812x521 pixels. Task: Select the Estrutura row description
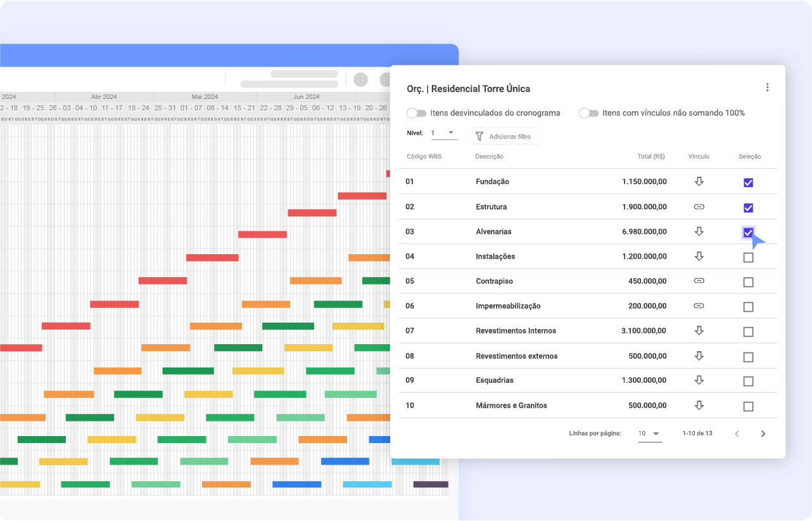point(492,207)
